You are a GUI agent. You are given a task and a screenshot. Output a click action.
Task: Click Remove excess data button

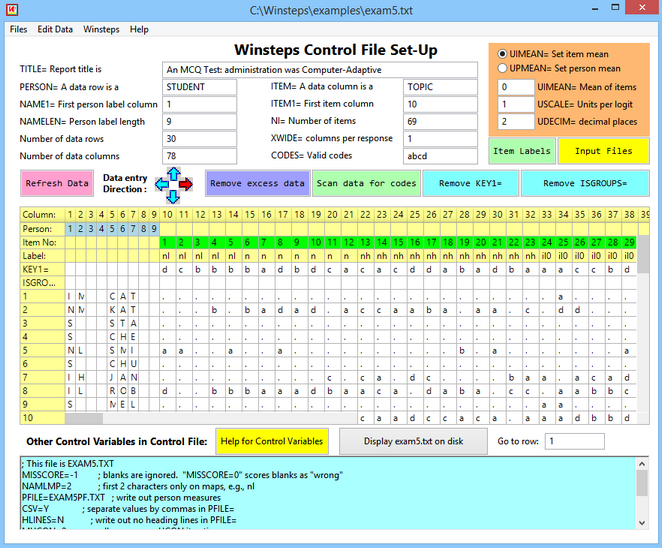coord(258,183)
